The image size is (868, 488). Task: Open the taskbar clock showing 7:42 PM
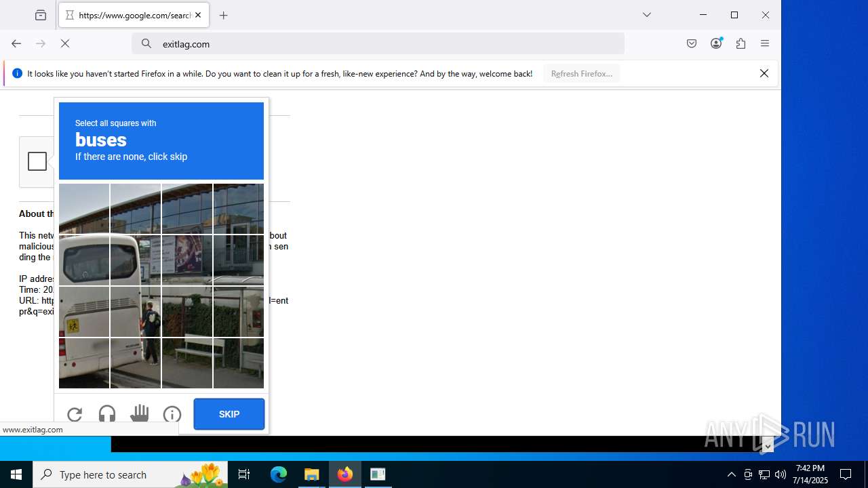point(810,474)
